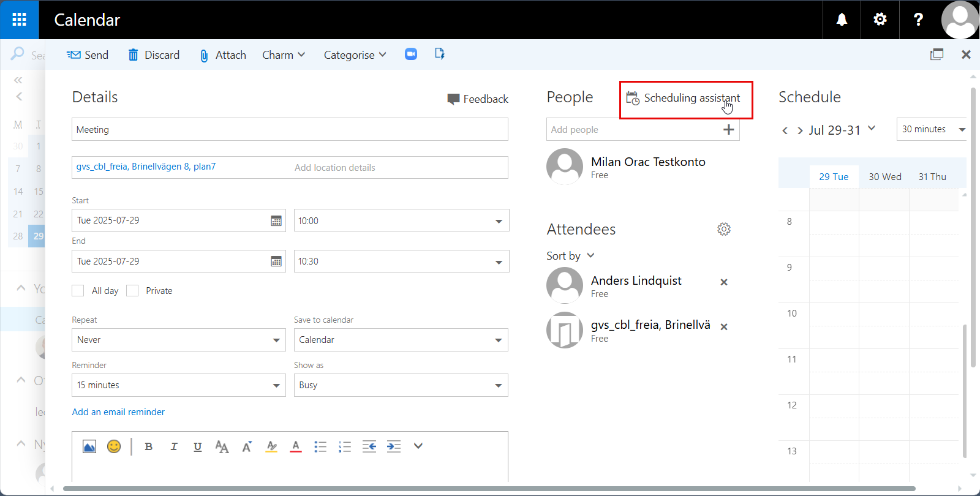Open the help question mark
The height and width of the screenshot is (496, 980).
click(918, 20)
